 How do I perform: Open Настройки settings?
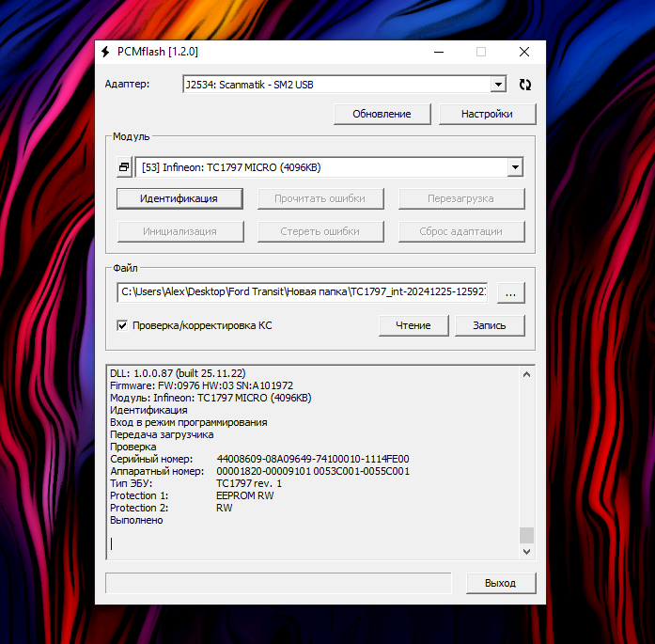pos(487,114)
